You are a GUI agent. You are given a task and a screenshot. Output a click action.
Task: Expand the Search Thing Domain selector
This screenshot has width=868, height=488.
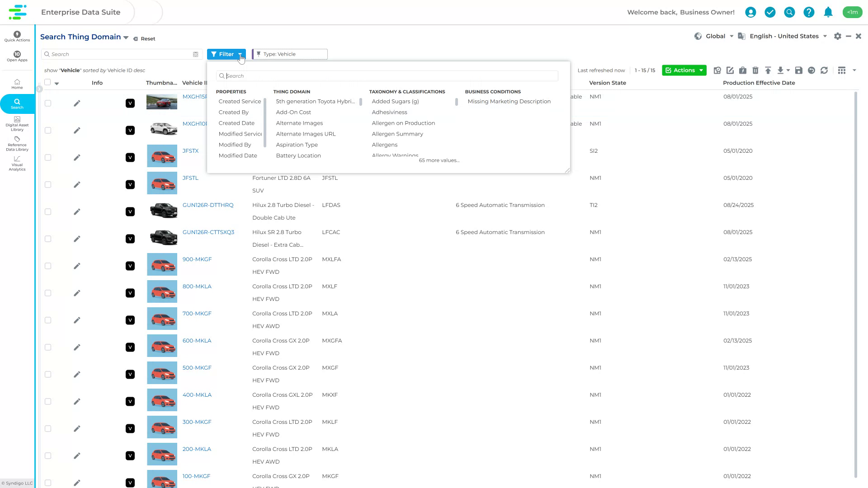pos(126,37)
